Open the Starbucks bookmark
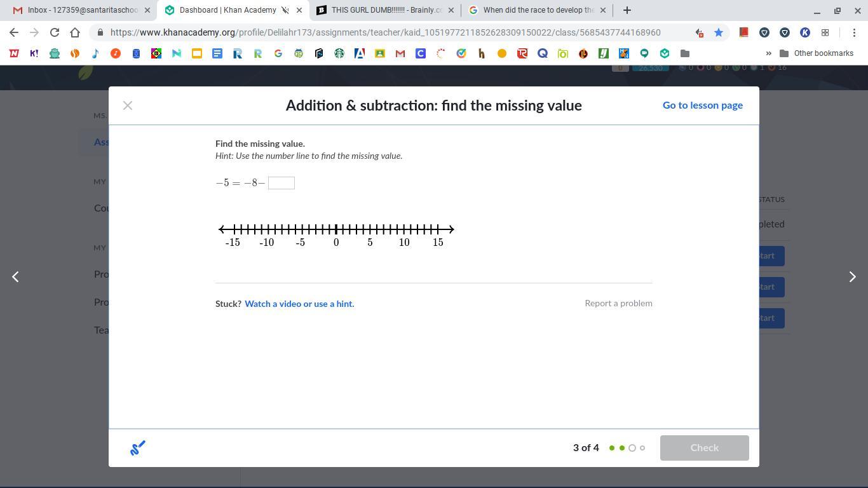Image resolution: width=868 pixels, height=488 pixels. point(339,53)
